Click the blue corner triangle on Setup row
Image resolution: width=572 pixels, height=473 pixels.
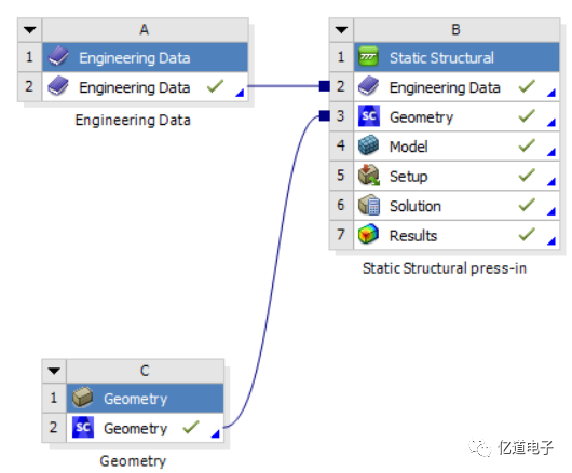[552, 181]
